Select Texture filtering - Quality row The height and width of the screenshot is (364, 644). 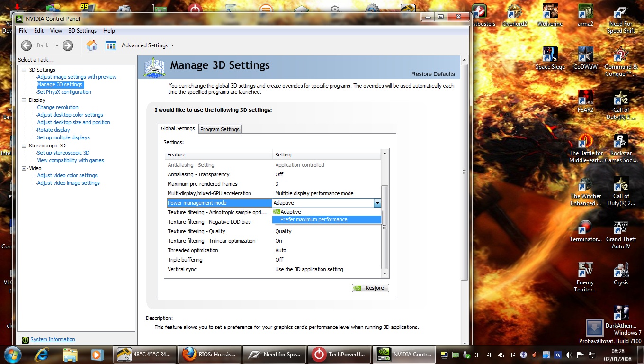[273, 231]
